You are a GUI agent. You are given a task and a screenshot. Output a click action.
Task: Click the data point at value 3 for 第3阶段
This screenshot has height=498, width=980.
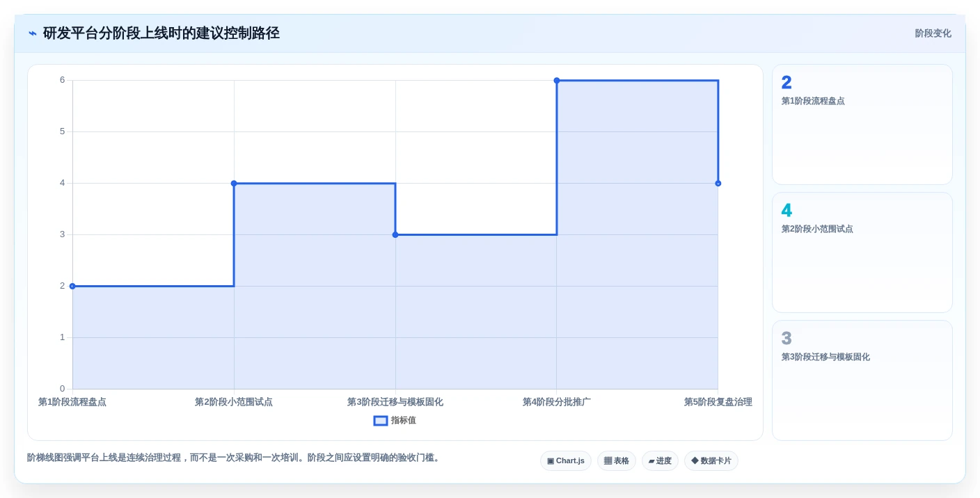click(x=395, y=234)
